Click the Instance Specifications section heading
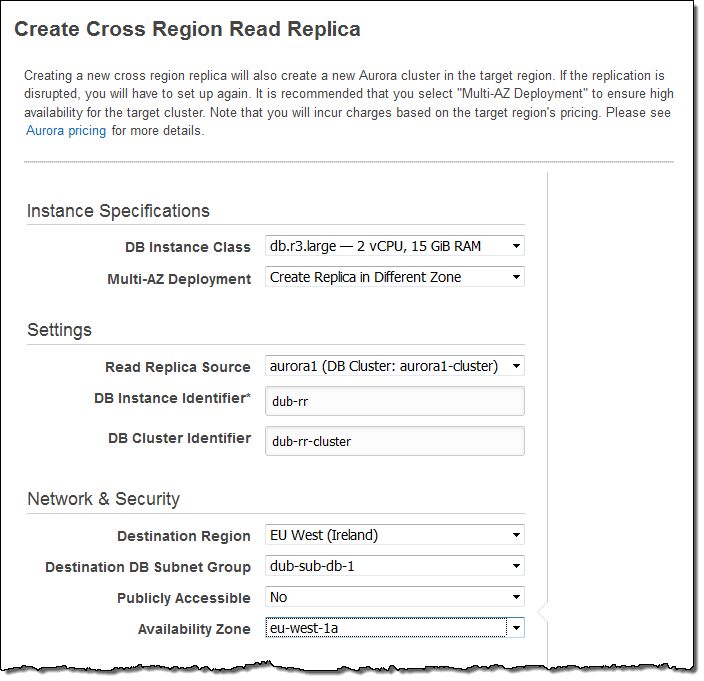 [118, 211]
